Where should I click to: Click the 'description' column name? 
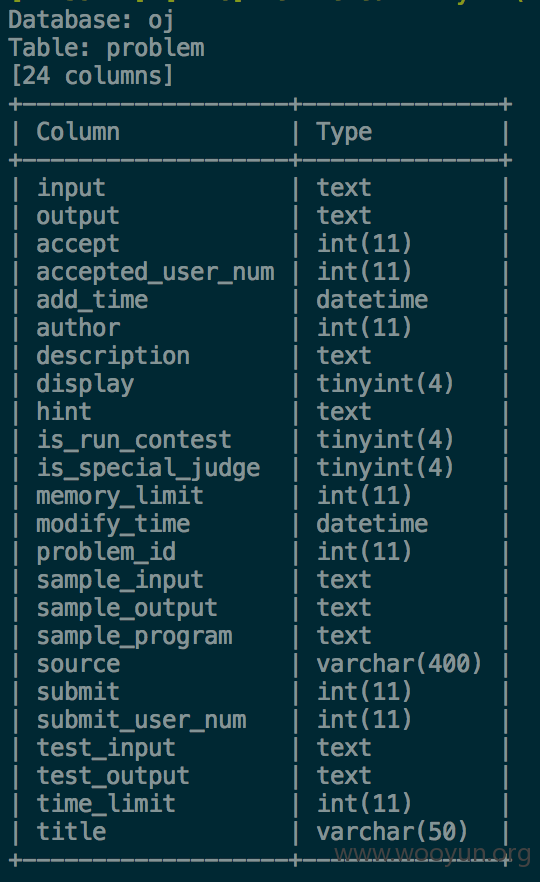tap(113, 357)
